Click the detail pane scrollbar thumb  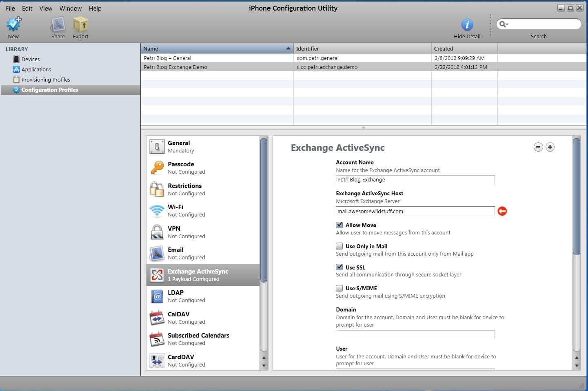577,197
